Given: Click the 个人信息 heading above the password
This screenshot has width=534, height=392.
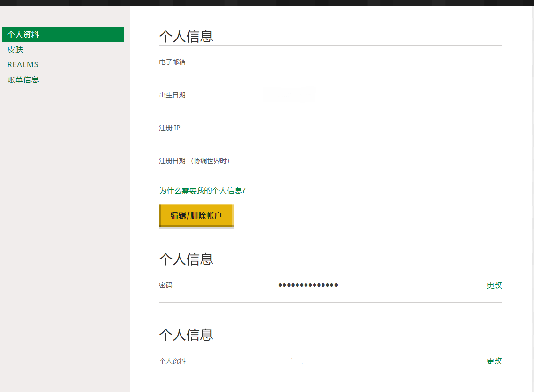Looking at the screenshot, I should pos(186,259).
